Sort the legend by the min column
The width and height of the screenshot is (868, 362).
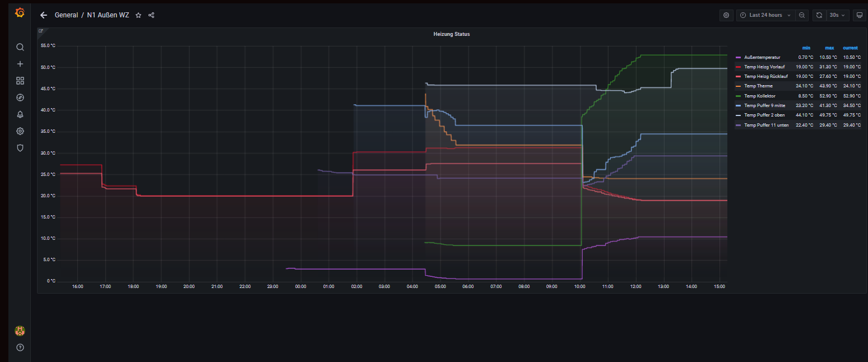[x=806, y=48]
